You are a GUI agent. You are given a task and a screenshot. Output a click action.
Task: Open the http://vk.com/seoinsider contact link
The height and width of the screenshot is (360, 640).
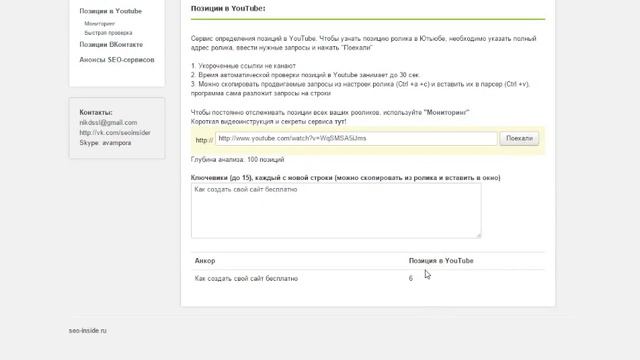[x=115, y=133]
